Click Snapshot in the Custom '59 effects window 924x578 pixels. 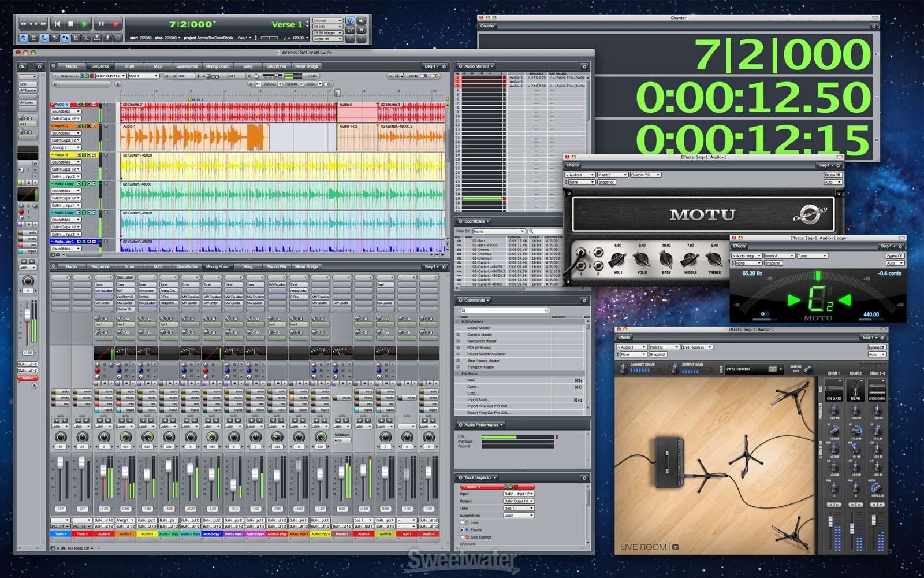(606, 182)
